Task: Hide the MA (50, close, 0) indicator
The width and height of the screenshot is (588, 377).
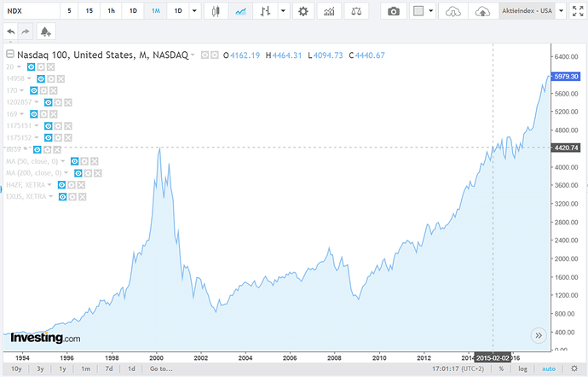Action: pos(73,160)
